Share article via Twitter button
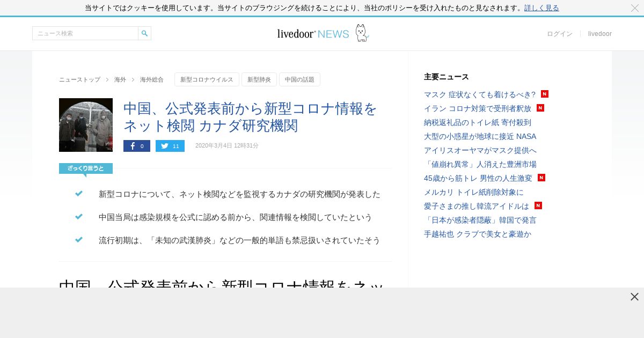 170,146
